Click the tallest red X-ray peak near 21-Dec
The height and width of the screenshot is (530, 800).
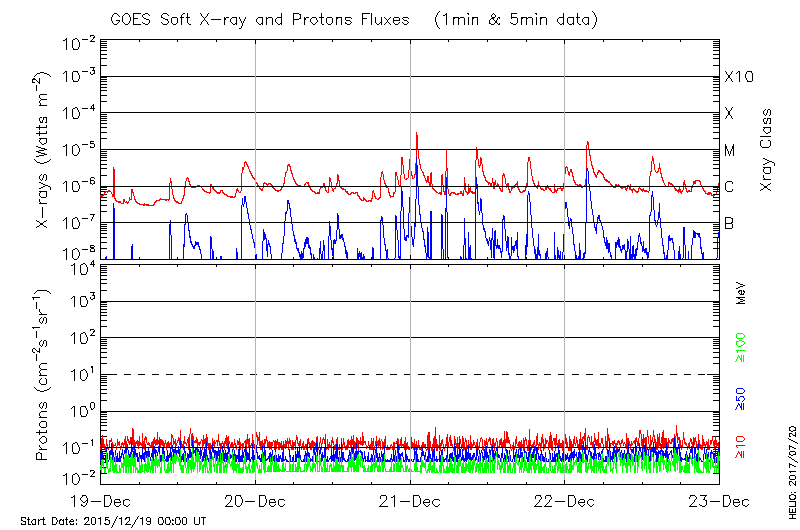pyautogui.click(x=416, y=134)
